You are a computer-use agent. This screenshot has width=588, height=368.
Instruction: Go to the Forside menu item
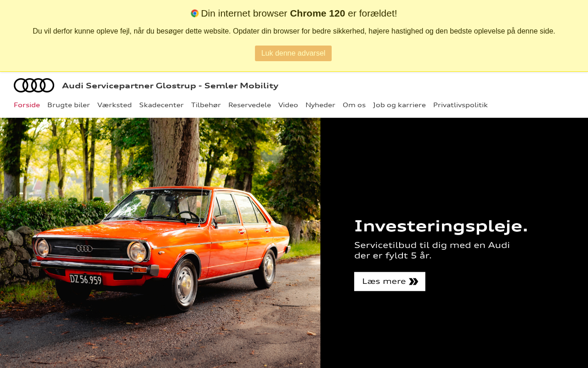click(x=27, y=105)
